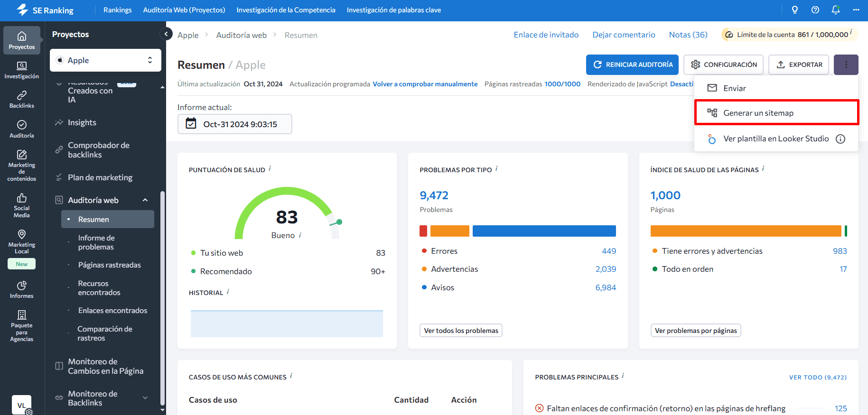The image size is (868, 415).
Task: Click the lightbulb tips icon
Action: pos(795,10)
